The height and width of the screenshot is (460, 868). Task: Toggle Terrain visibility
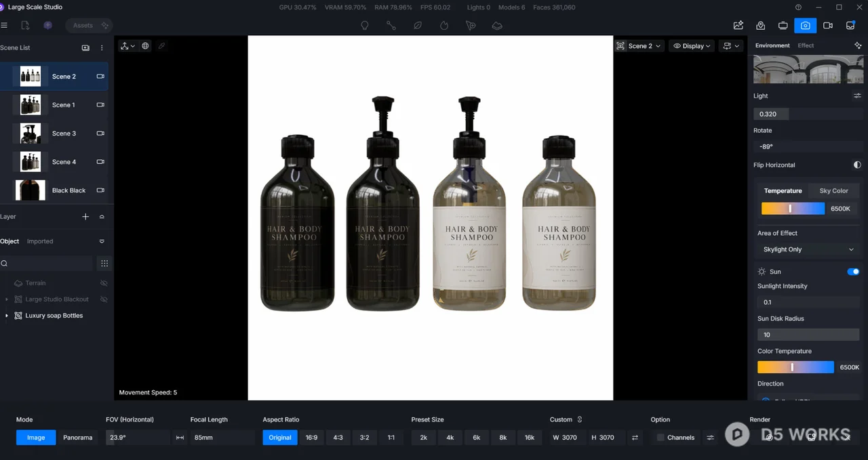(104, 283)
